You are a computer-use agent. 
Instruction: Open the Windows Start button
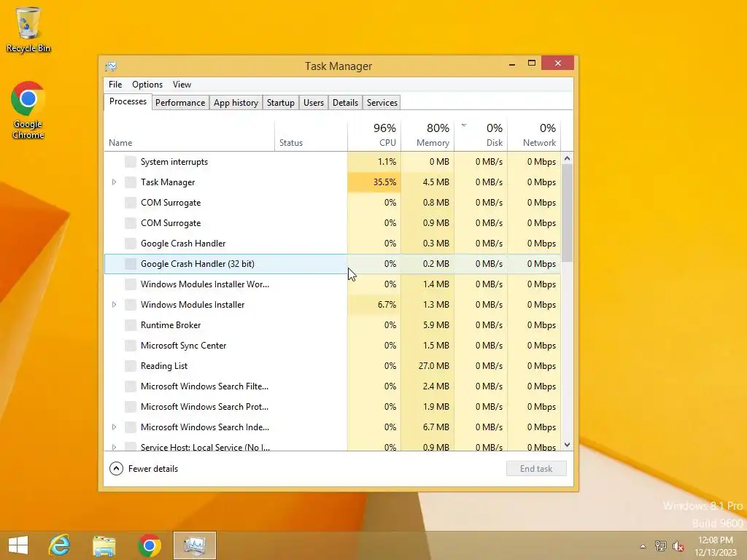(18, 545)
